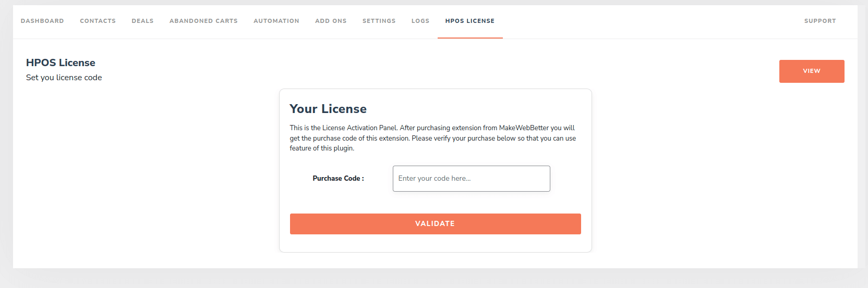Viewport: 868px width, 288px height.
Task: Select the HPOS License tab
Action: 469,21
